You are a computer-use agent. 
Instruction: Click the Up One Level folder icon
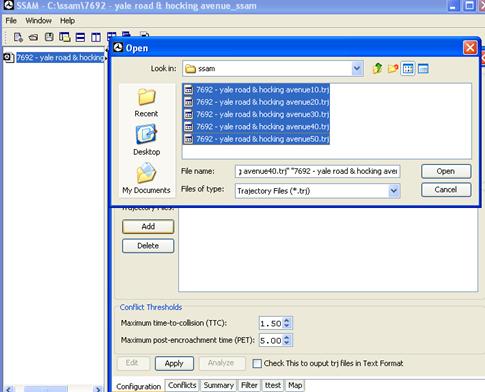point(377,69)
